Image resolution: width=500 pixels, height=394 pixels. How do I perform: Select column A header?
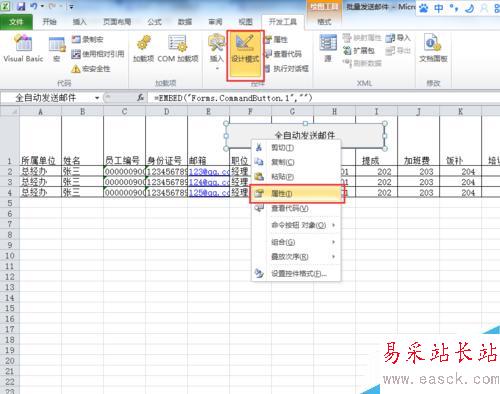point(40,111)
